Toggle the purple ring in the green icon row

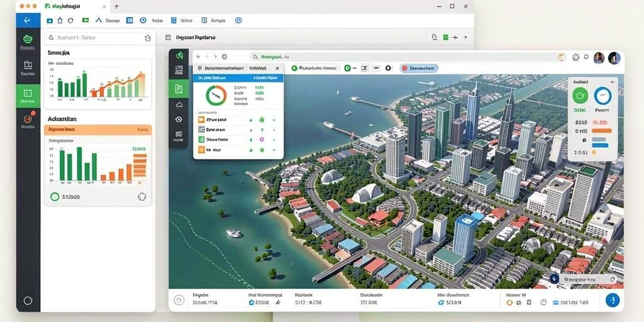(261, 140)
